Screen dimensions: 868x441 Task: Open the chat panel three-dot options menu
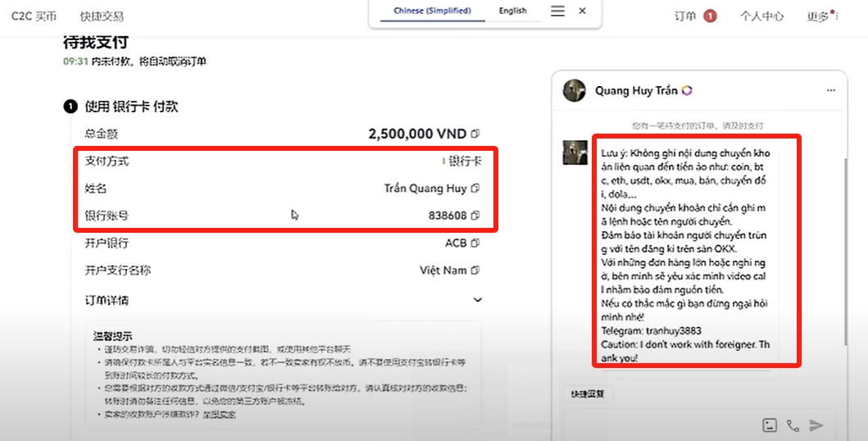click(831, 90)
